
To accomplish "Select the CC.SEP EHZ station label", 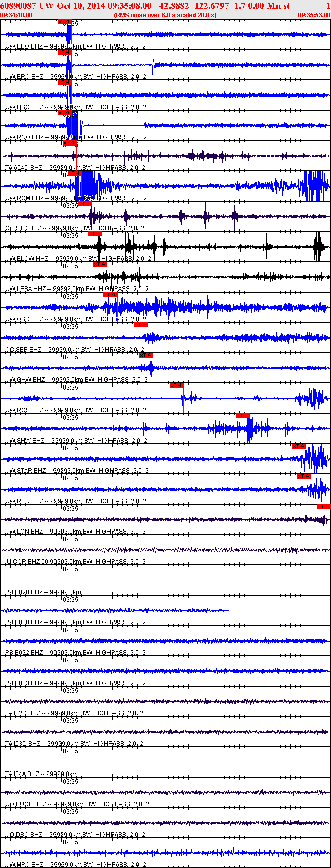I will pos(75,350).
